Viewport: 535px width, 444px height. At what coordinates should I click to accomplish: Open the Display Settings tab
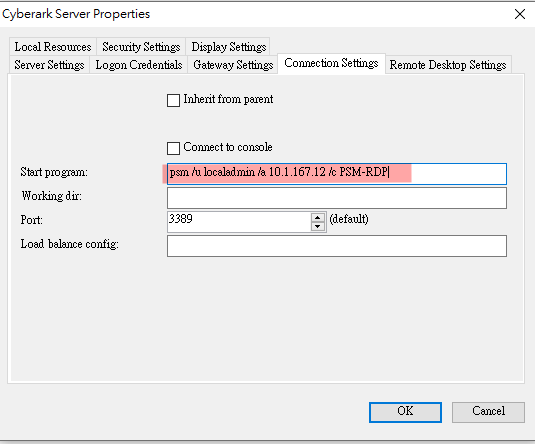coord(228,47)
